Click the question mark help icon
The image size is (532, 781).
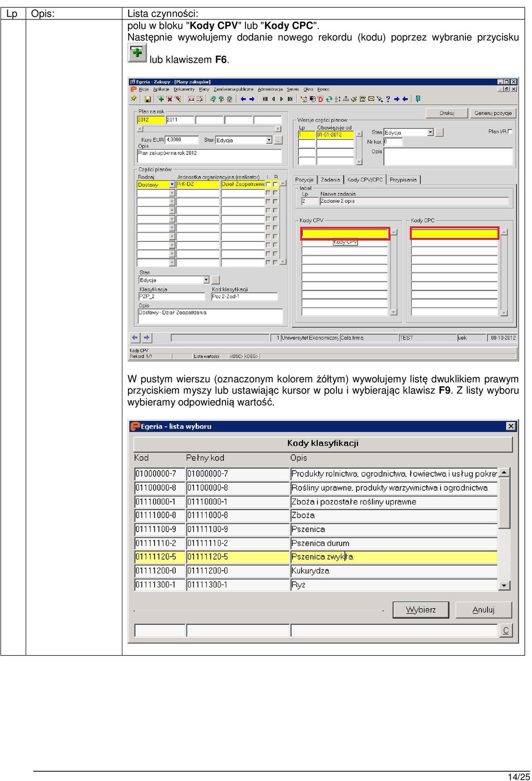(388, 99)
